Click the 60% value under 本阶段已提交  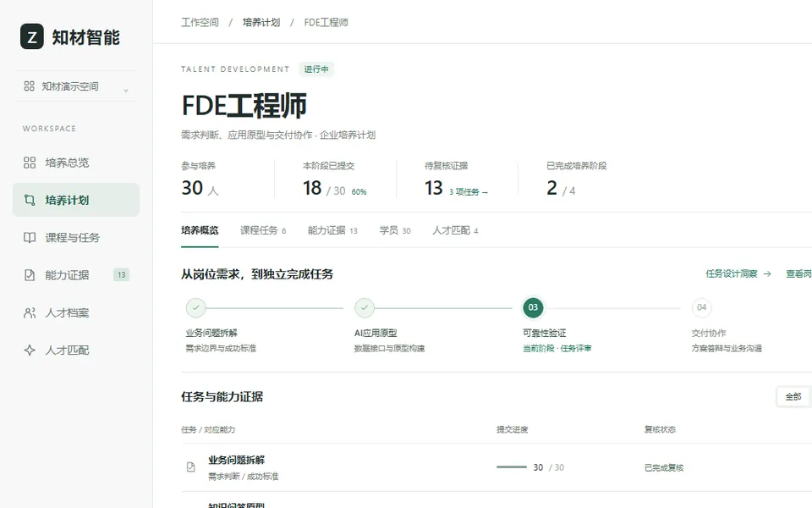[x=359, y=192]
